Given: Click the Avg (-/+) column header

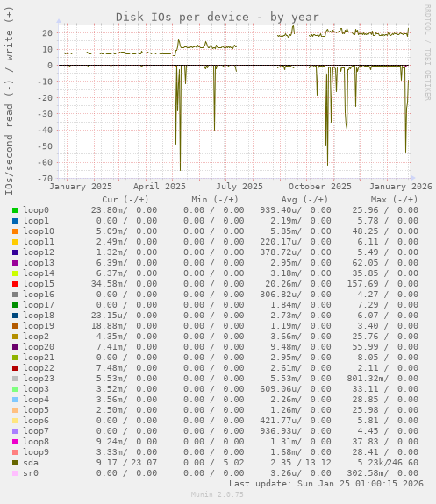Looking at the screenshot, I should click(304, 200).
